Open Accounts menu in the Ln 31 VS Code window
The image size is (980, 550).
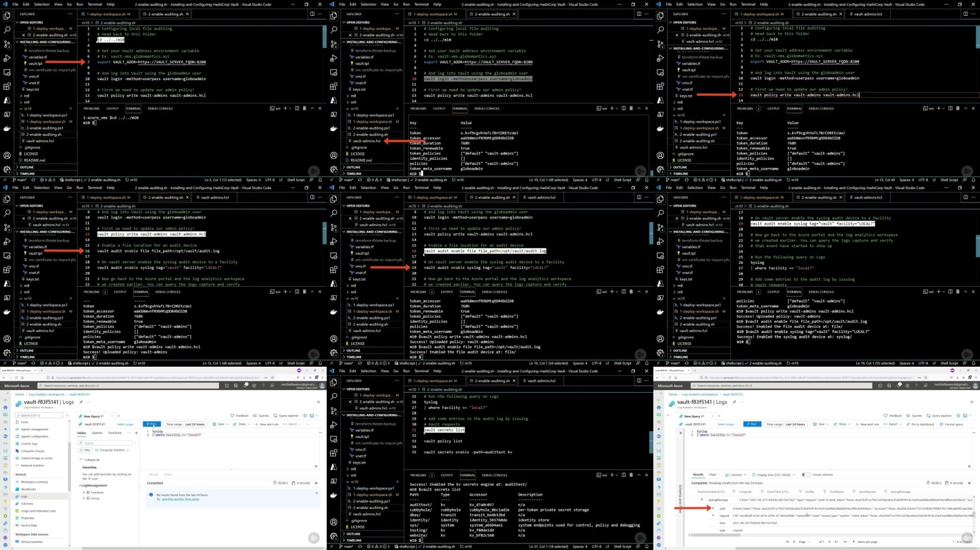pyautogui.click(x=334, y=522)
